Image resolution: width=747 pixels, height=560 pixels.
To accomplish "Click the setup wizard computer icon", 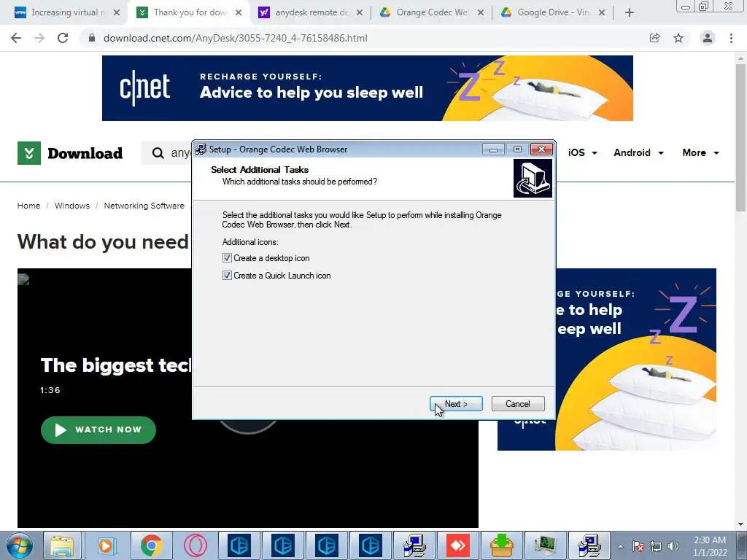I will (533, 178).
